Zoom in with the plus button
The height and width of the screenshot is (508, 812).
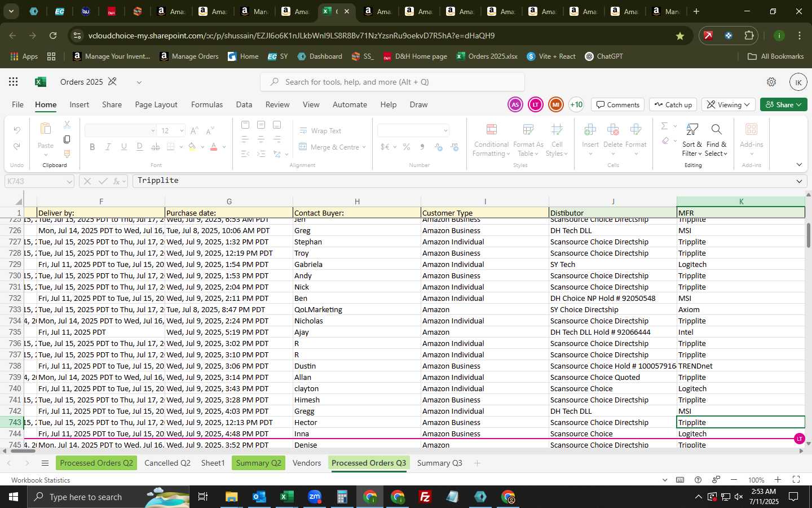tap(778, 480)
